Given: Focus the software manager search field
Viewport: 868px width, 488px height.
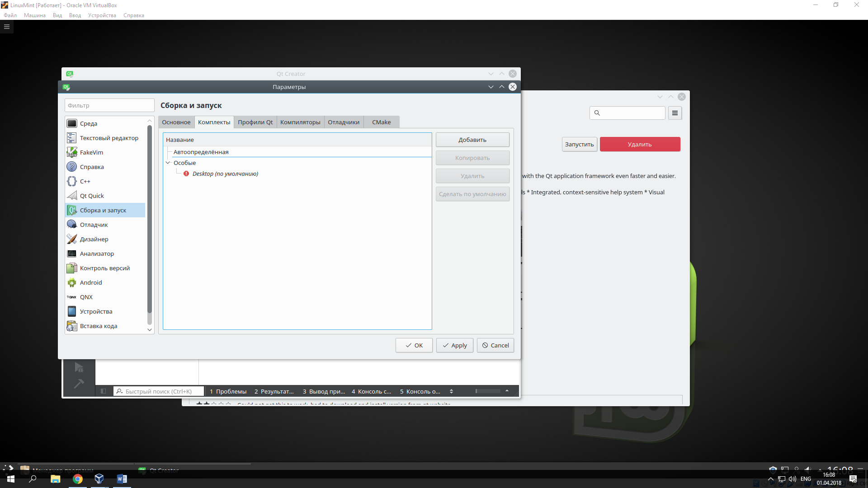Looking at the screenshot, I should [627, 113].
